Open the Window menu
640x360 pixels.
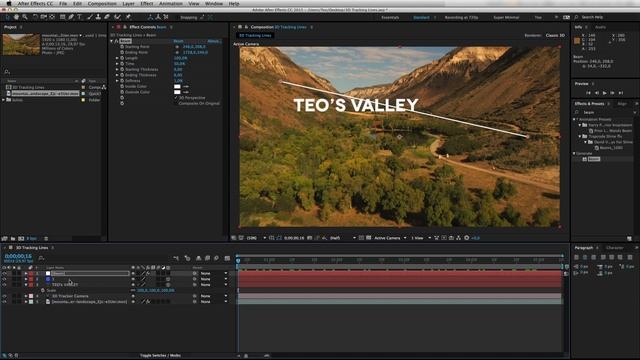pos(214,4)
